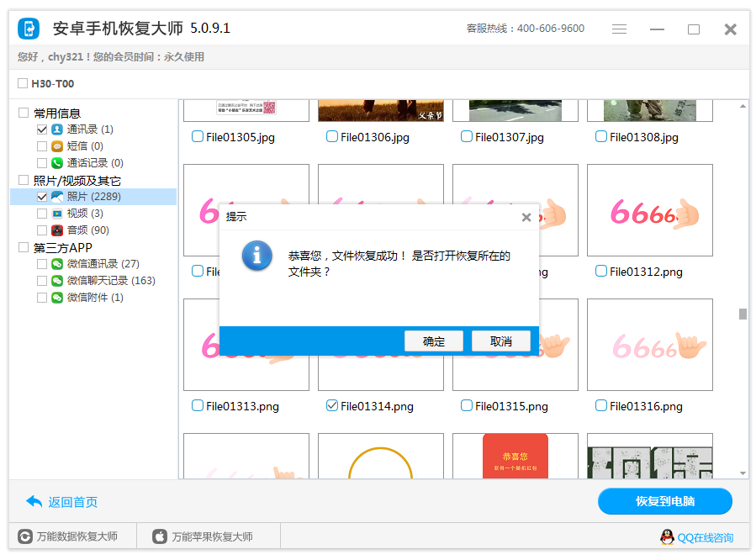
Task: Click the contacts icon beside 通讯录
Action: click(x=57, y=129)
